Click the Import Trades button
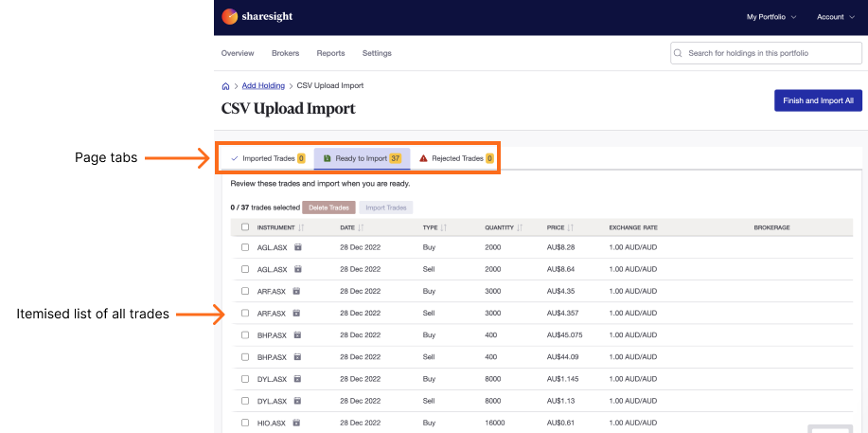 coord(386,207)
